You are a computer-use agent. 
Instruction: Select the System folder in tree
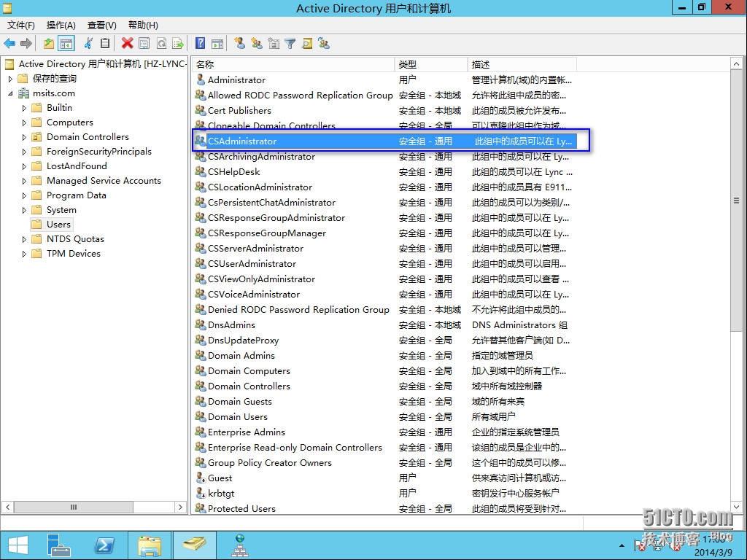click(61, 210)
